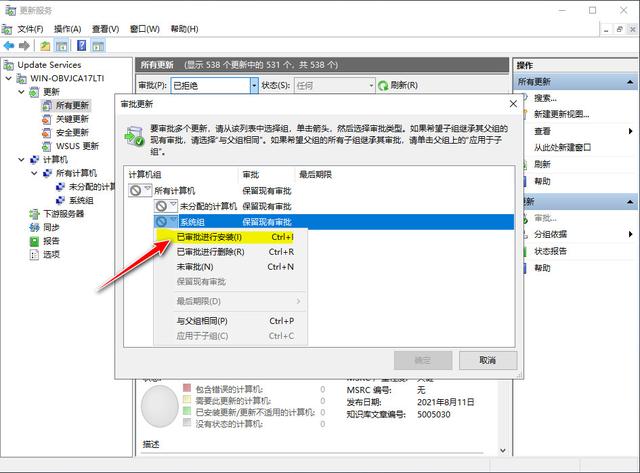Open 报告 in the left tree
Screen dimensions: 640x473
[51, 241]
